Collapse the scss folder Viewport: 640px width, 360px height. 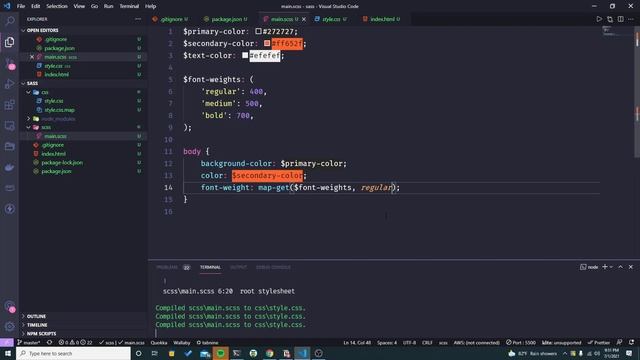click(x=29, y=127)
